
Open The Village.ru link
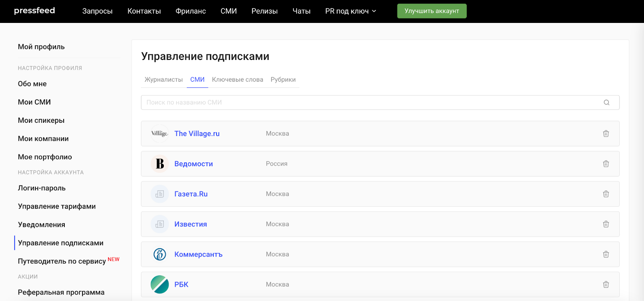[x=197, y=134]
